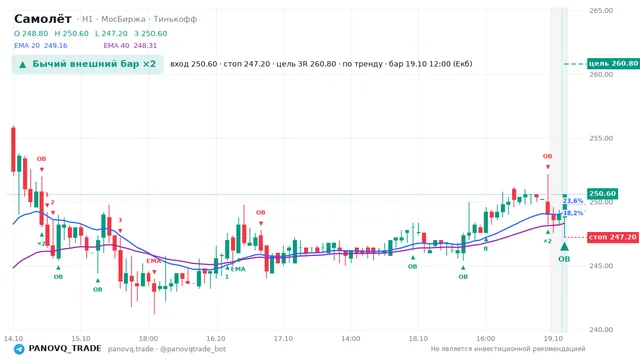Click the 16.10 date axis label

pos(216,339)
